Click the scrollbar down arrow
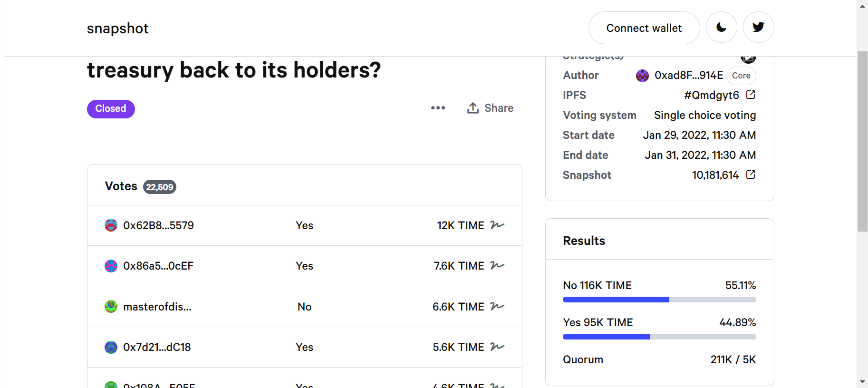This screenshot has width=868, height=388. point(862,382)
